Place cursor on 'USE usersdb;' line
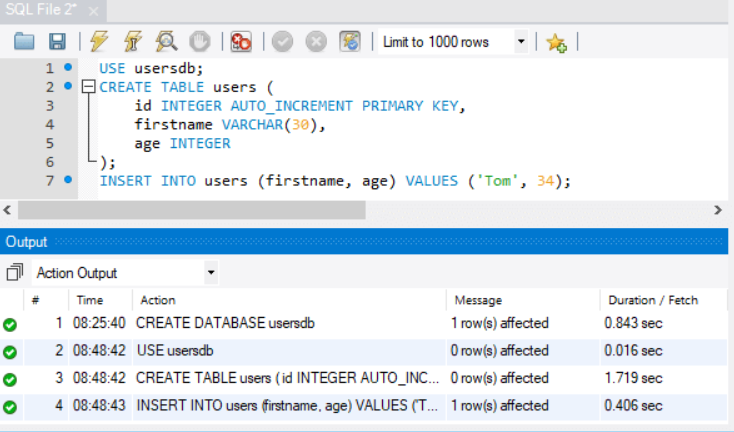734x432 pixels. [x=151, y=68]
